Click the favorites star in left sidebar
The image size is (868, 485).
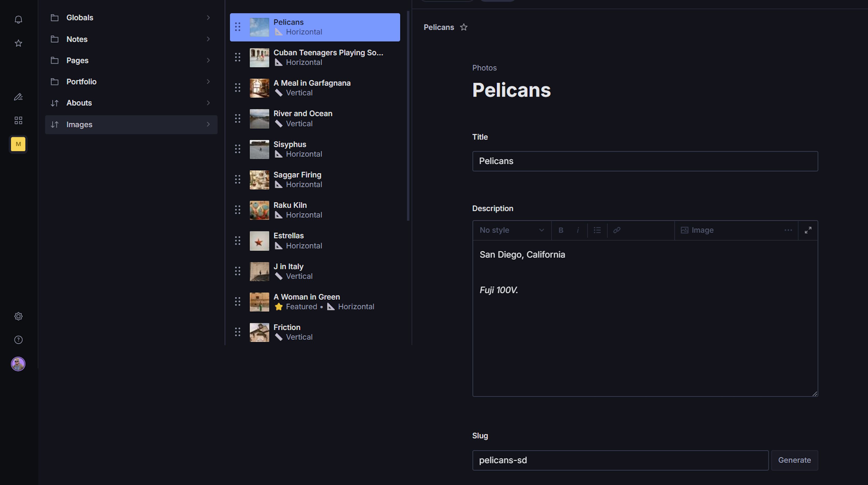click(x=18, y=43)
